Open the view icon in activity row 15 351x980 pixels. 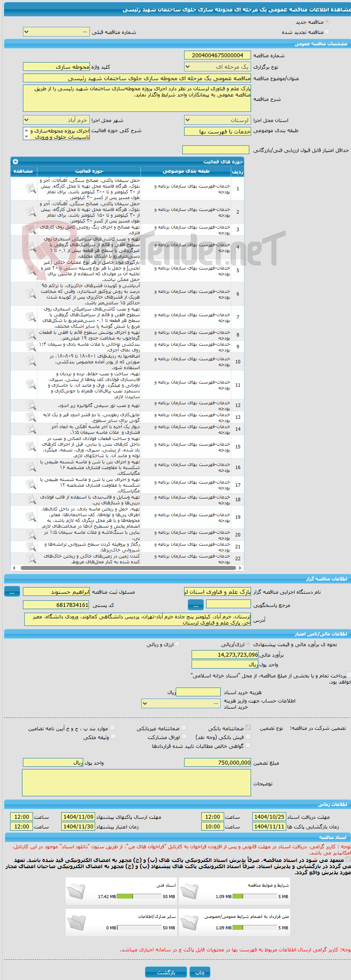pos(30,447)
